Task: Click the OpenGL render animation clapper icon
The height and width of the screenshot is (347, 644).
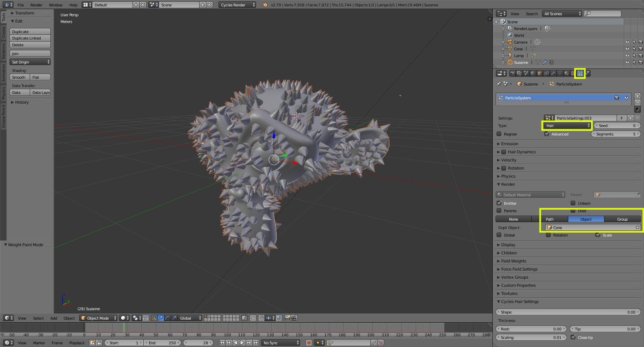Action: click(x=294, y=318)
